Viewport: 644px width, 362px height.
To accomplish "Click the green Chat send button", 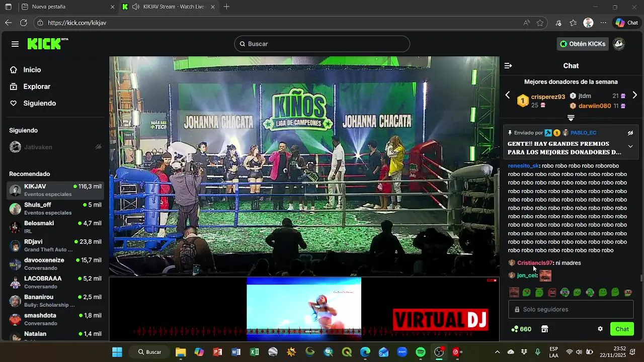I will [x=622, y=329].
